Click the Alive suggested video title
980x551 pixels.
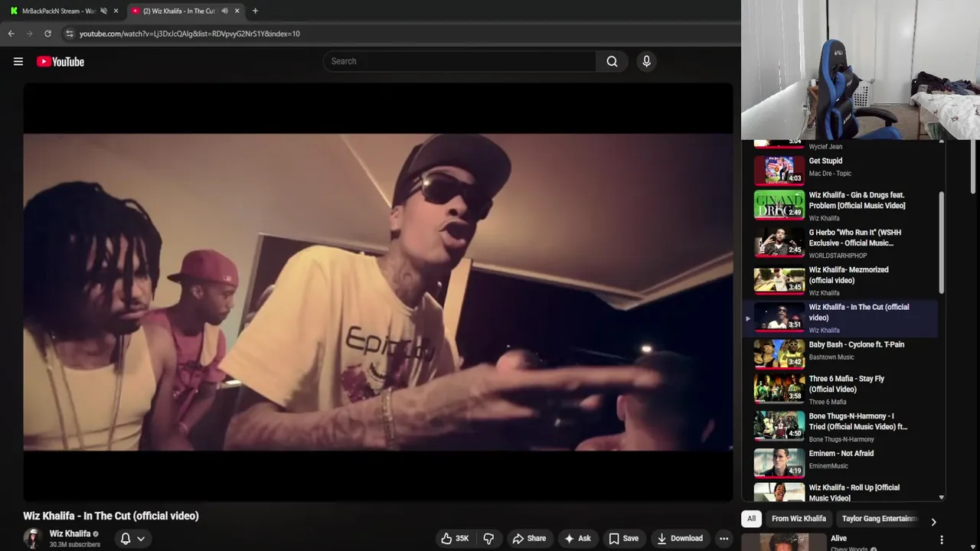coord(838,539)
